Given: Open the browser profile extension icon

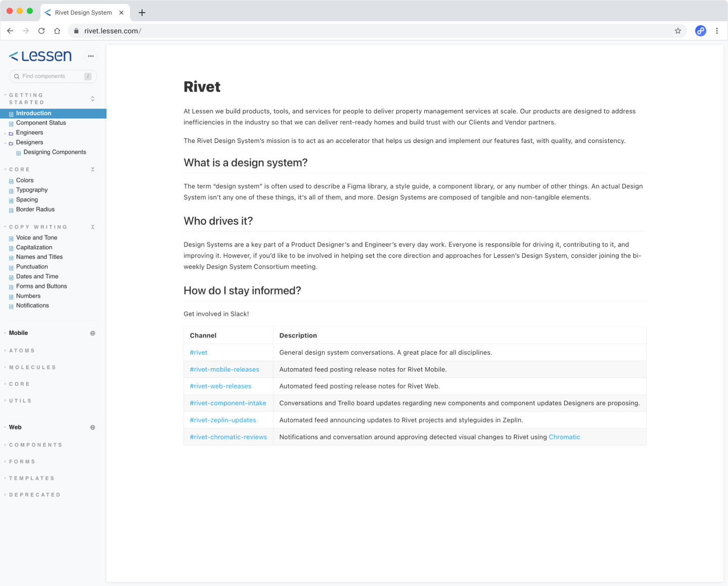Looking at the screenshot, I should 700,31.
